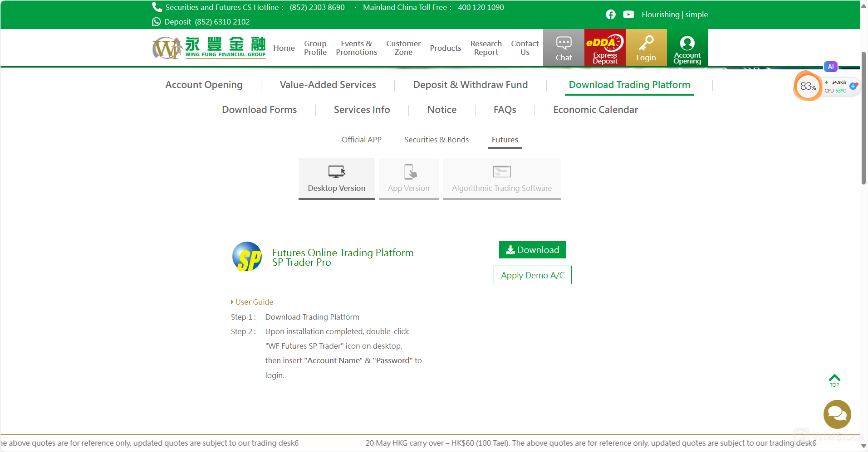
Task: Switch language to Flourishing (Traditional)
Action: (x=660, y=15)
